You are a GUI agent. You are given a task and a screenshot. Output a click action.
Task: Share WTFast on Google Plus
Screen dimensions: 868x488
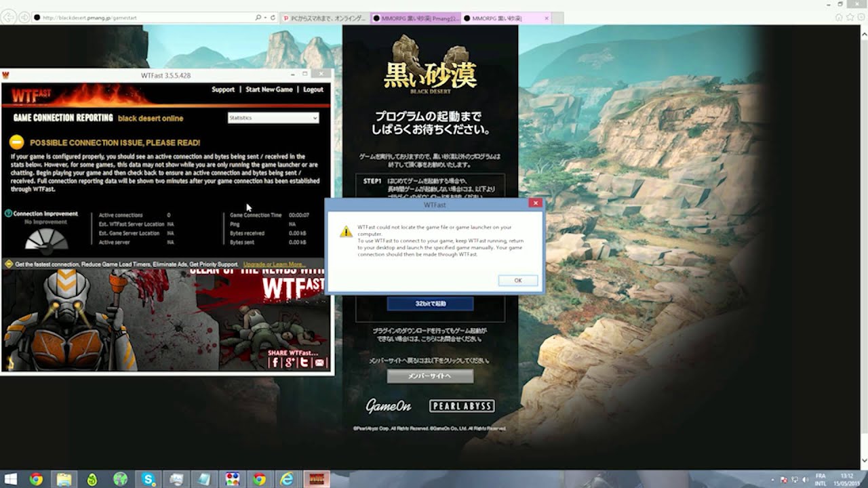point(290,363)
